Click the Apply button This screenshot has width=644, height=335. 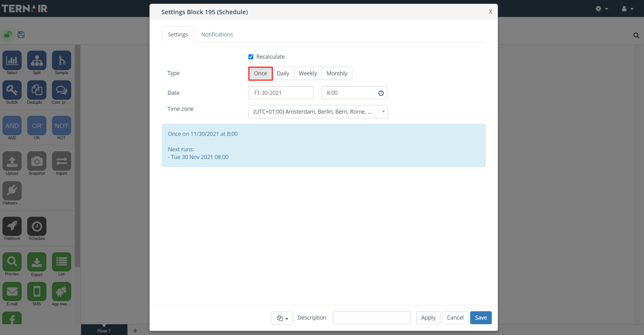(x=428, y=318)
